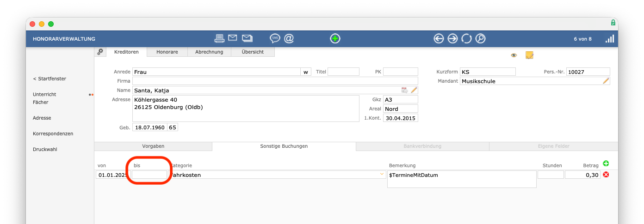Click the @ email icon
644x224 pixels.
(x=289, y=38)
